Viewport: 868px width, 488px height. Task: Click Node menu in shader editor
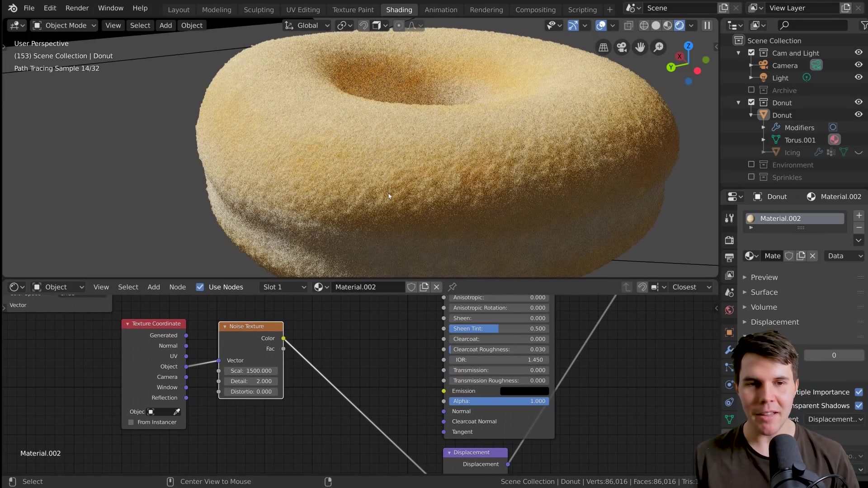(178, 286)
